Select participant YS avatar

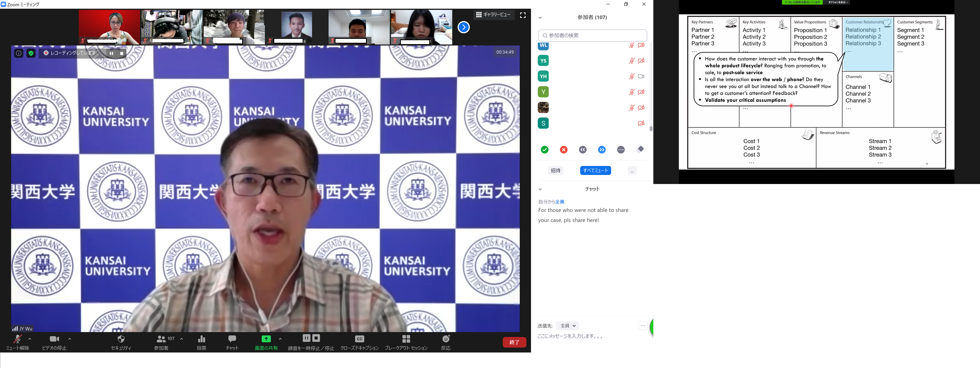tap(543, 61)
